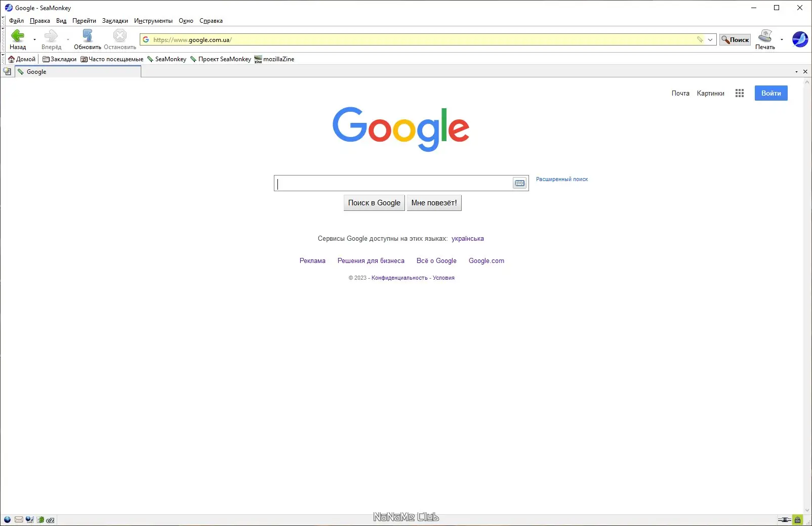This screenshot has width=812, height=526.
Task: Open the mozillaZine bookmark
Action: pos(274,59)
